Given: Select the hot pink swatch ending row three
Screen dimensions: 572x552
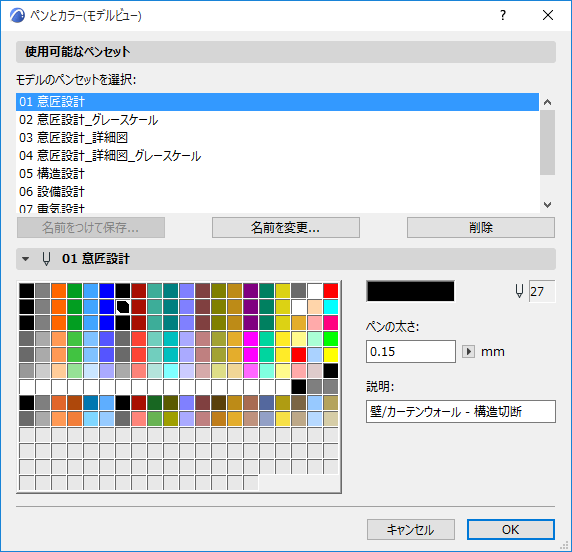Looking at the screenshot, I should [331, 323].
